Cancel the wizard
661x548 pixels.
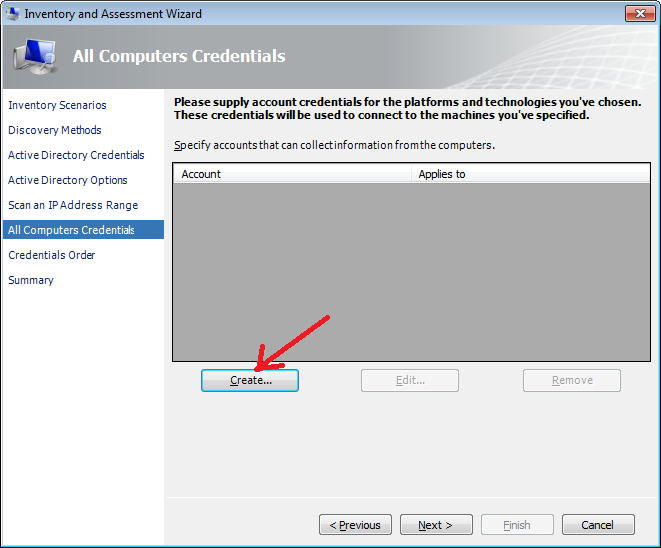598,525
